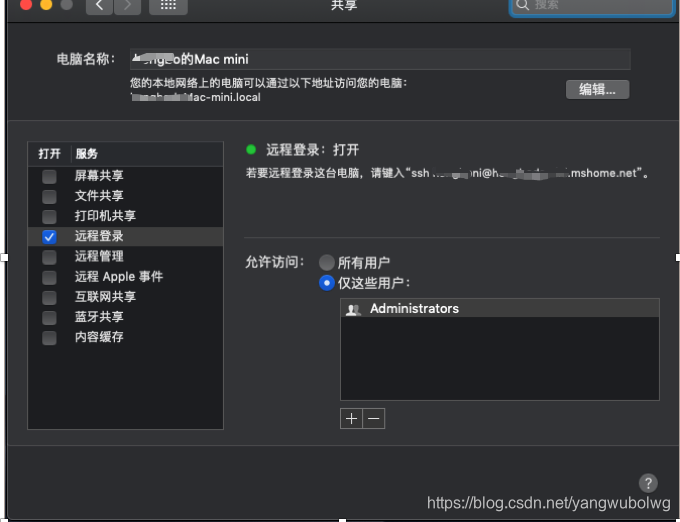Viewport: 680px width, 522px height.
Task: Uncheck 远程登录 checkbox
Action: (49, 237)
